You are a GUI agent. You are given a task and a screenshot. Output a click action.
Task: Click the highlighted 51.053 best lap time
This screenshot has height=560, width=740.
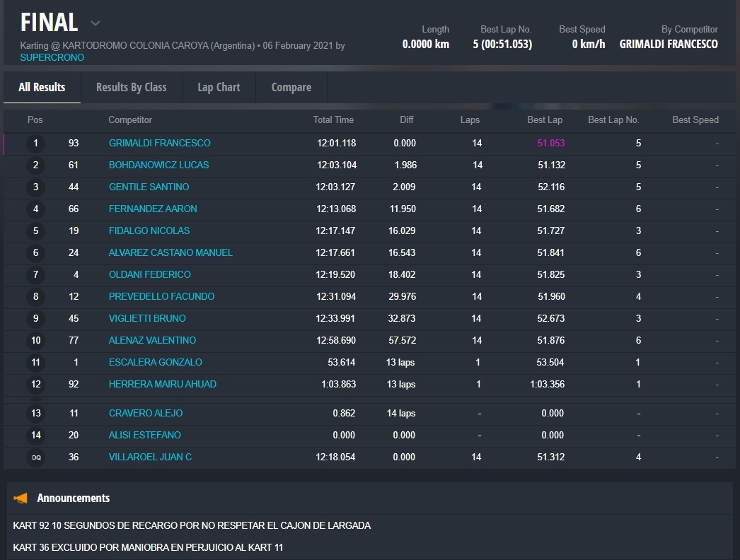click(551, 144)
